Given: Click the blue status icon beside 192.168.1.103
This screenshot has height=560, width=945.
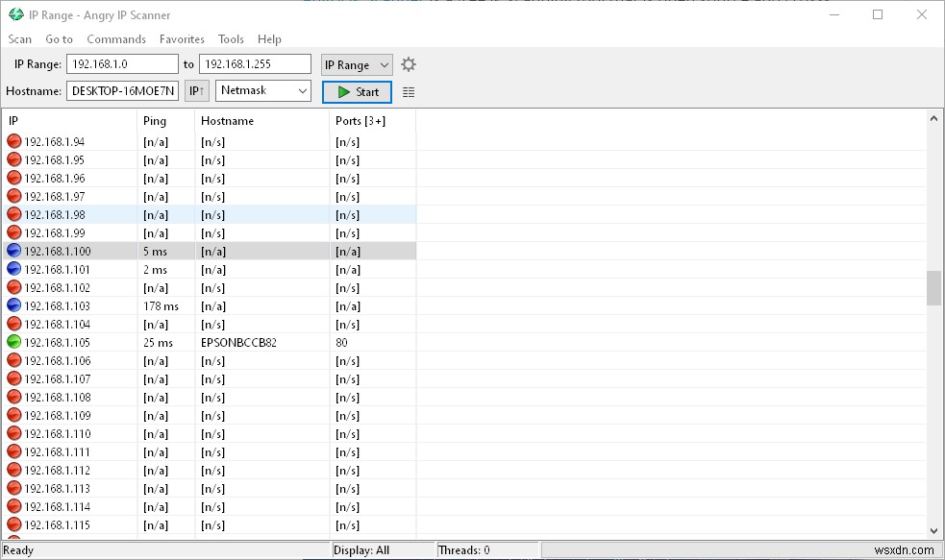Looking at the screenshot, I should pyautogui.click(x=13, y=305).
